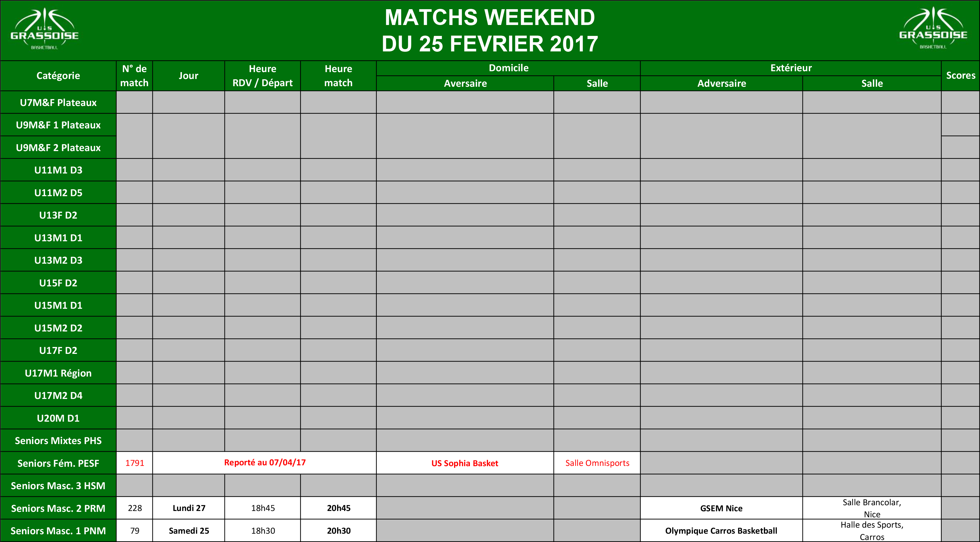Click the Reporté au 07/04/17 cell
The image size is (980, 542).
[265, 463]
